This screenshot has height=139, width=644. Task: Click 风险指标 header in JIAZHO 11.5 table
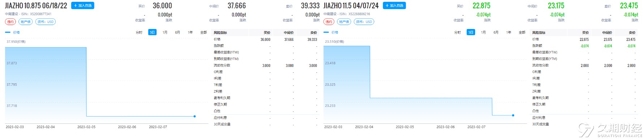(x=539, y=33)
